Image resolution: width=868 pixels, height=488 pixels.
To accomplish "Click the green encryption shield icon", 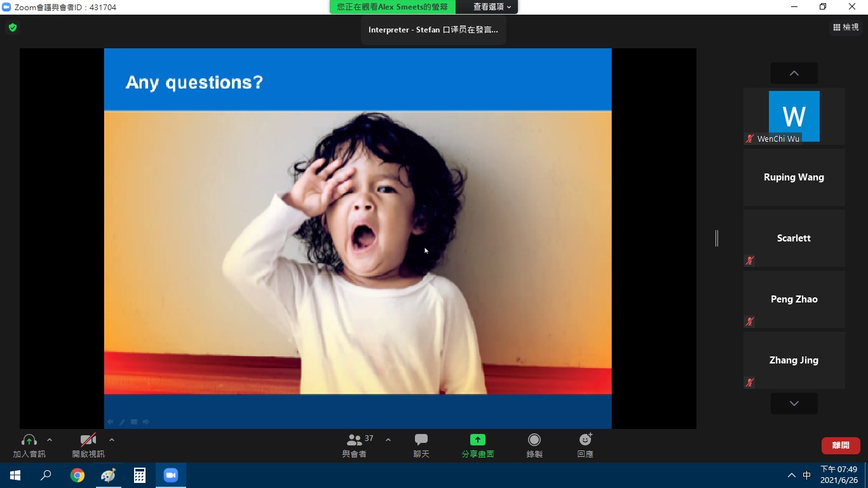I will (x=13, y=27).
